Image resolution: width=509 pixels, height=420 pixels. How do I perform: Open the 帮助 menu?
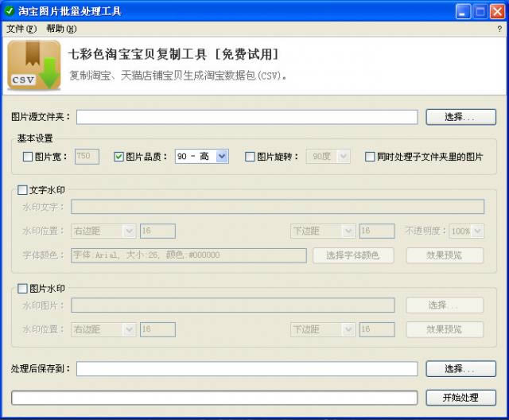61,29
